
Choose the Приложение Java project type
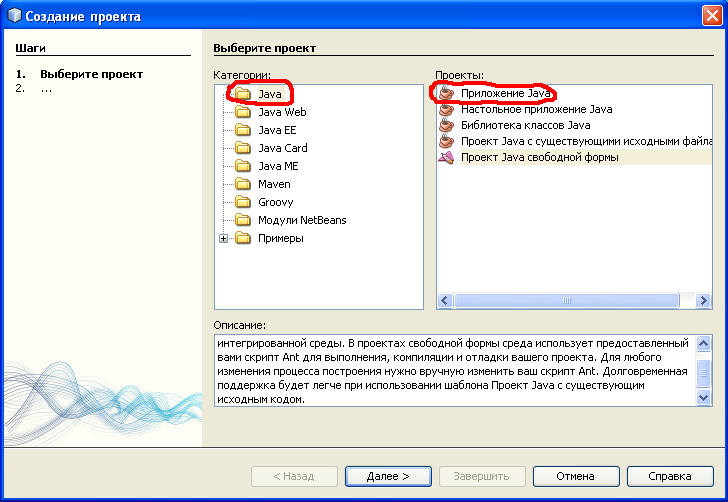click(x=506, y=93)
